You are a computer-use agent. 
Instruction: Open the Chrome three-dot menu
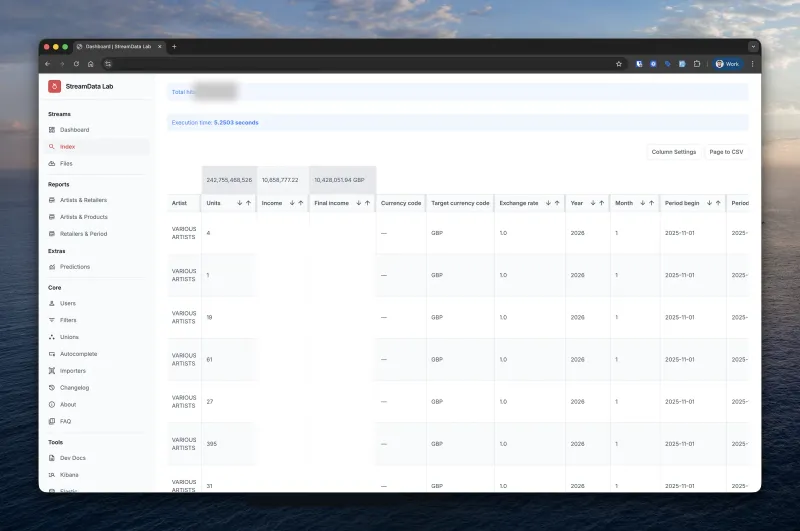pos(752,64)
